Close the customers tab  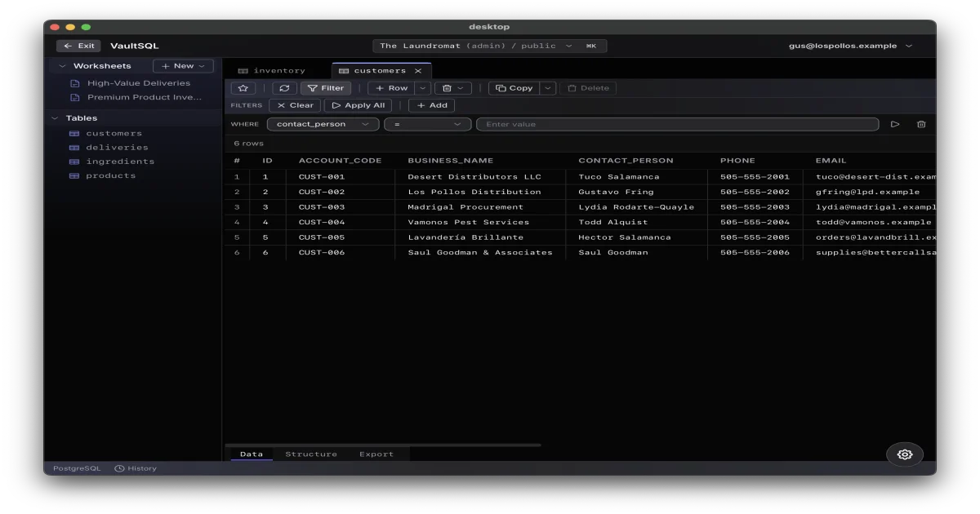click(418, 71)
